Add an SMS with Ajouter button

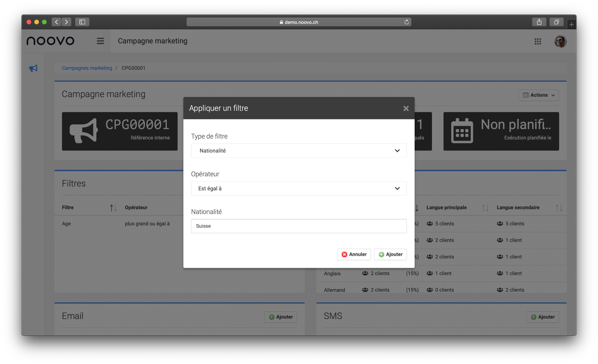click(x=542, y=317)
